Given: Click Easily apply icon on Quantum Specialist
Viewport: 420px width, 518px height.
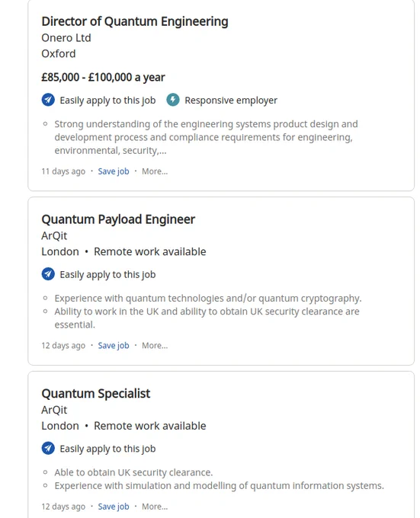Looking at the screenshot, I should 48,448.
